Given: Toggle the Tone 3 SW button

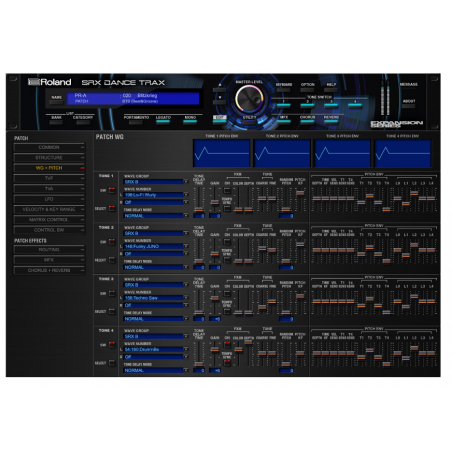Looking at the screenshot, I should point(112,293).
